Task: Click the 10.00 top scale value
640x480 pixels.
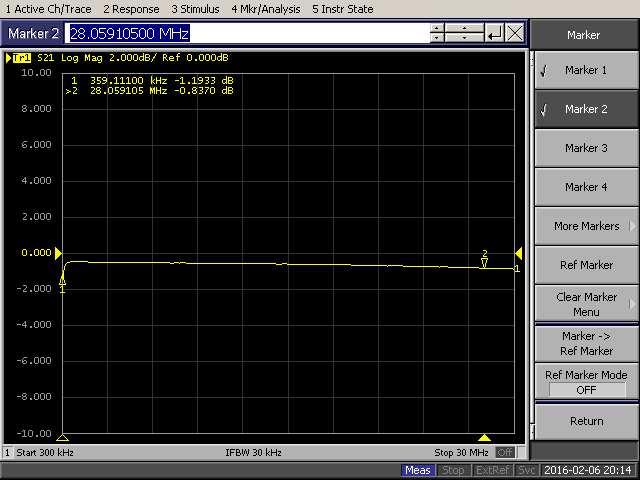Action: tap(37, 73)
